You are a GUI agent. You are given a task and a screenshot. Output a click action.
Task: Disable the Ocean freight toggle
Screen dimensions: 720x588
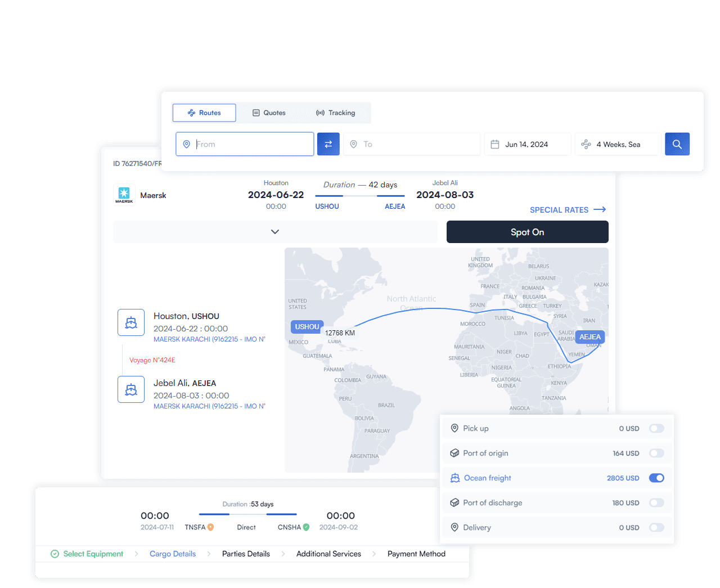[656, 478]
